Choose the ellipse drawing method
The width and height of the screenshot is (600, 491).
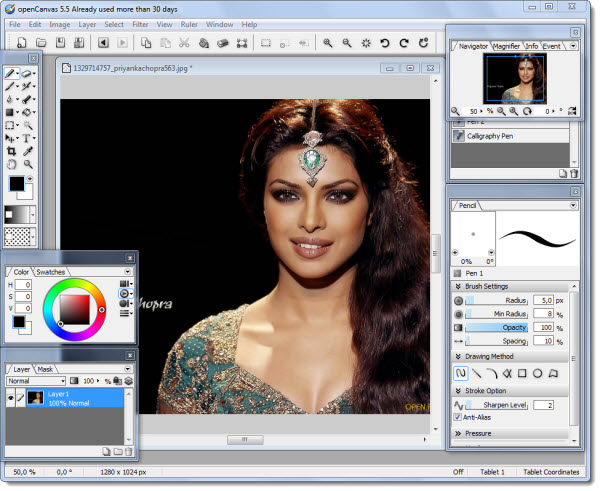click(538, 373)
